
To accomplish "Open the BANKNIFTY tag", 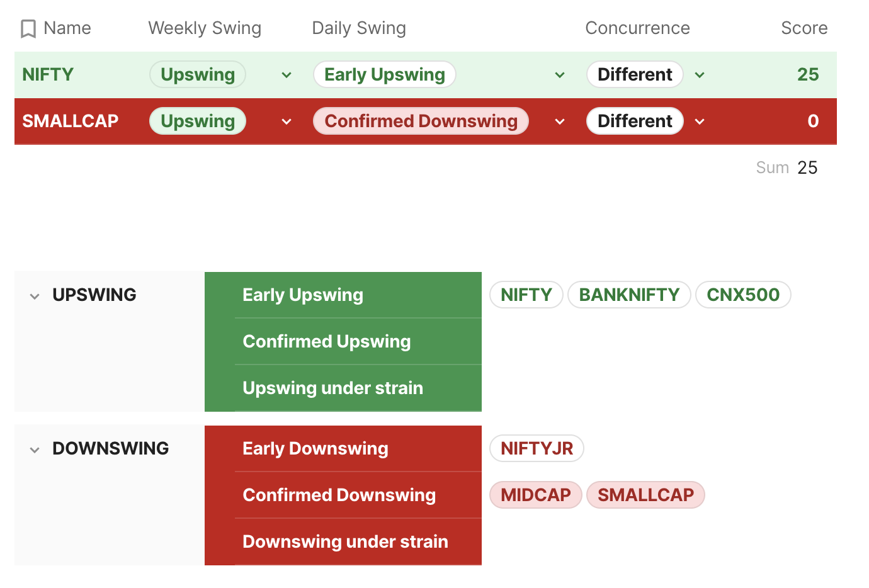I will point(629,295).
